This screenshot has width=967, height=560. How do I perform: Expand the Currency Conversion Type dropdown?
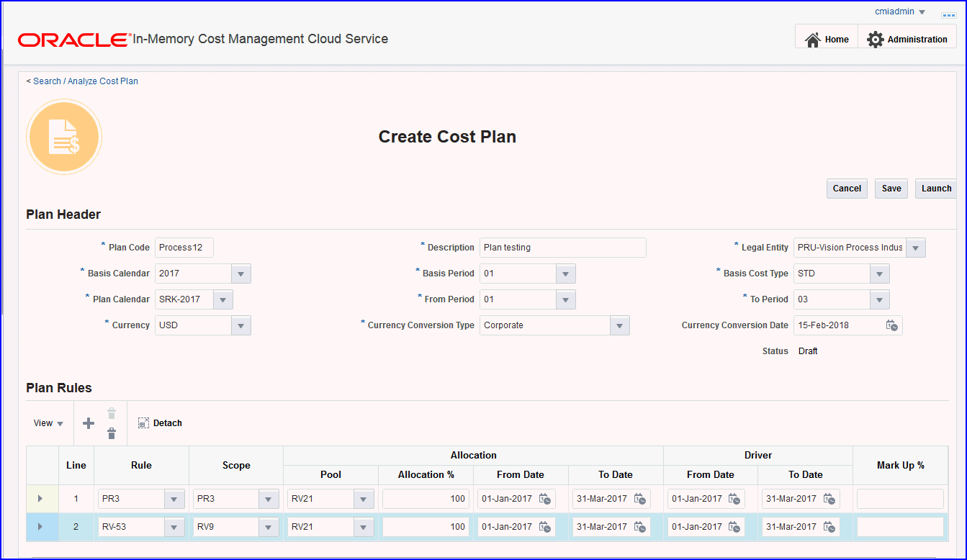point(620,325)
